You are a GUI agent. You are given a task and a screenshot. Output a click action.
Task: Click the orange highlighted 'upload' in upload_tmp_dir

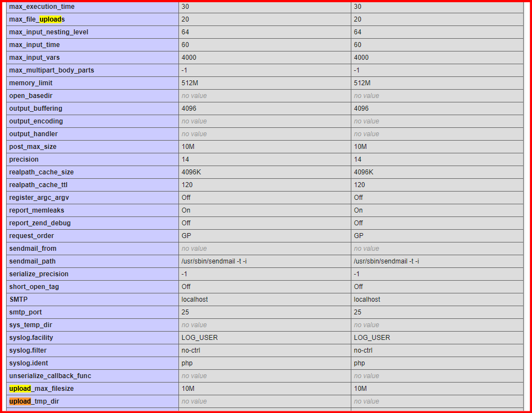pos(20,401)
